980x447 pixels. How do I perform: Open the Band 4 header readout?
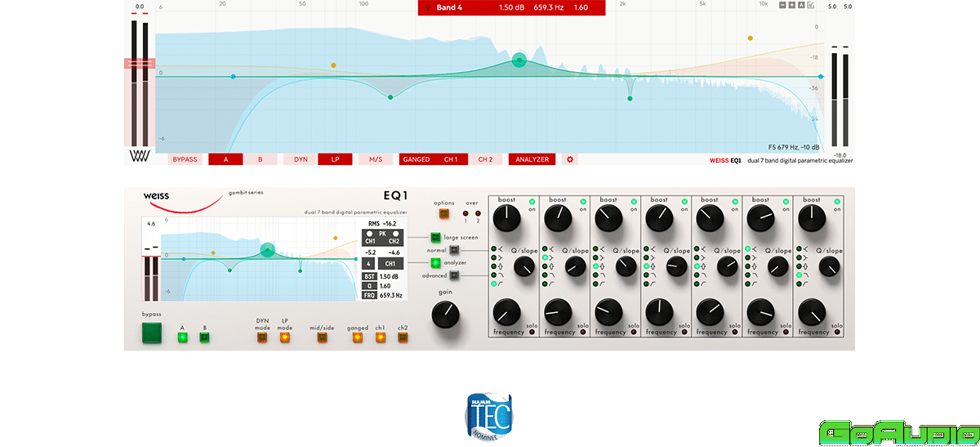[x=512, y=8]
